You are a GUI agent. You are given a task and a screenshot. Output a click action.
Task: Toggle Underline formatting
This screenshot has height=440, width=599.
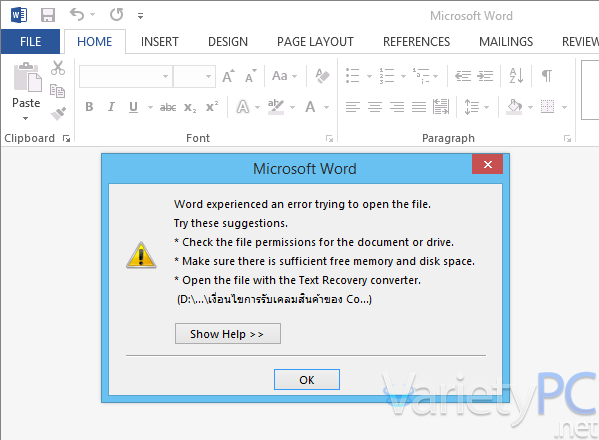tap(133, 107)
